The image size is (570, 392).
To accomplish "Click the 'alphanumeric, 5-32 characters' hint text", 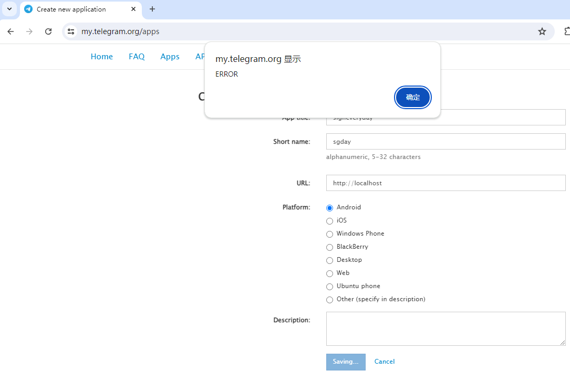I will click(374, 157).
